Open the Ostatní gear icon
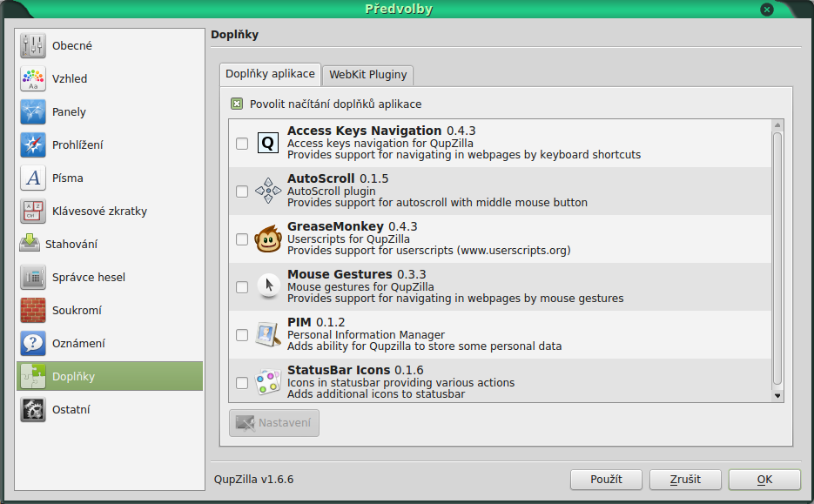Image resolution: width=814 pixels, height=504 pixels. (x=33, y=409)
